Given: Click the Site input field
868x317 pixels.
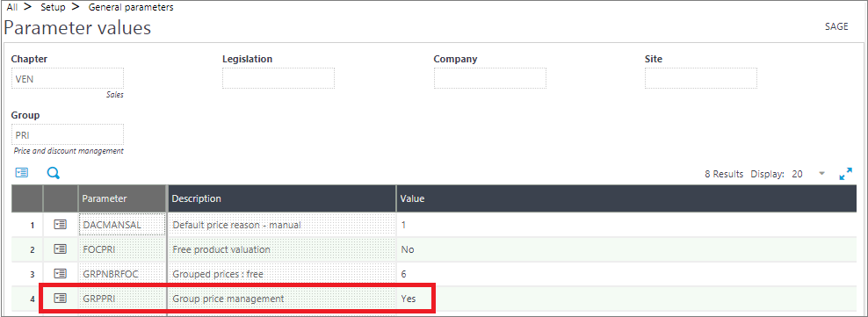Looking at the screenshot, I should pos(701,78).
